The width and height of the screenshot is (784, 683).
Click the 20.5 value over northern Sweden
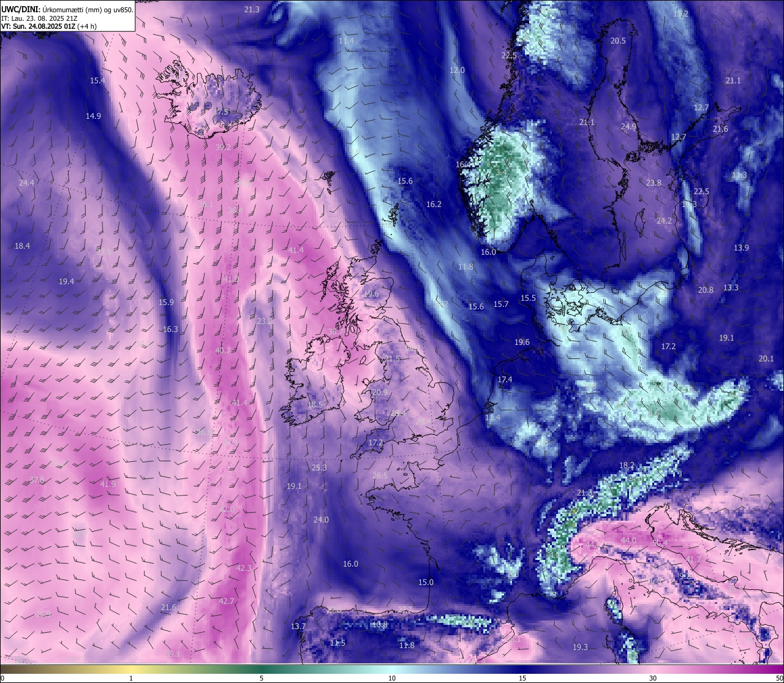(618, 40)
